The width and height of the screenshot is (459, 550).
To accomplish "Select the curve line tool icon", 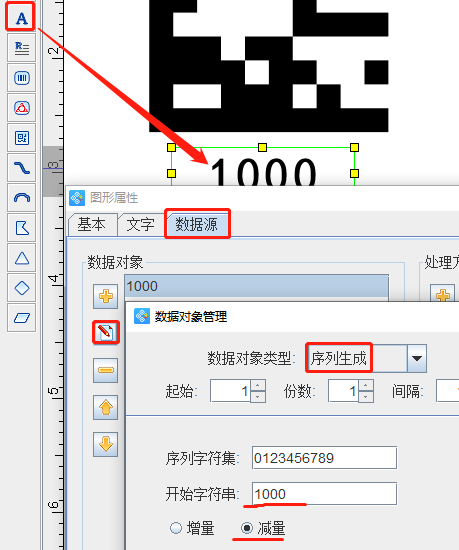I will [x=22, y=168].
